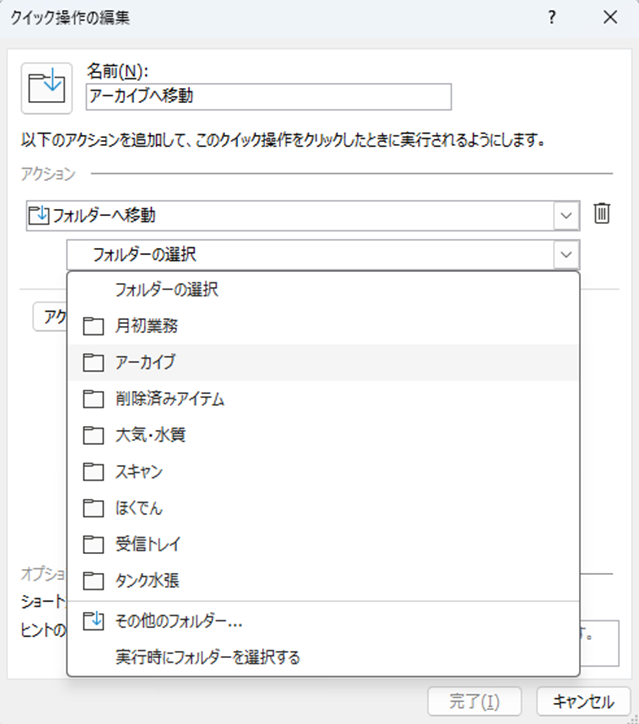This screenshot has height=724, width=639.
Task: Select アーカイブ from the folder list
Action: pos(146,363)
